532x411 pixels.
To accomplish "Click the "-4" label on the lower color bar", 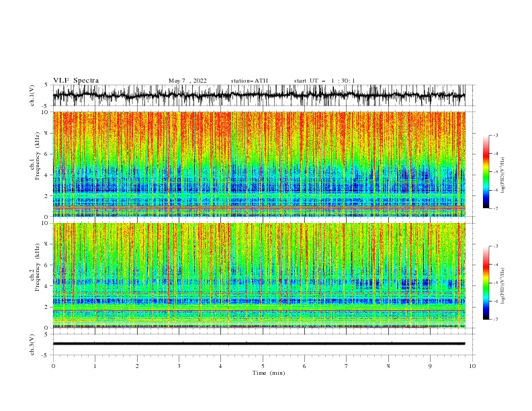I will (x=495, y=265).
